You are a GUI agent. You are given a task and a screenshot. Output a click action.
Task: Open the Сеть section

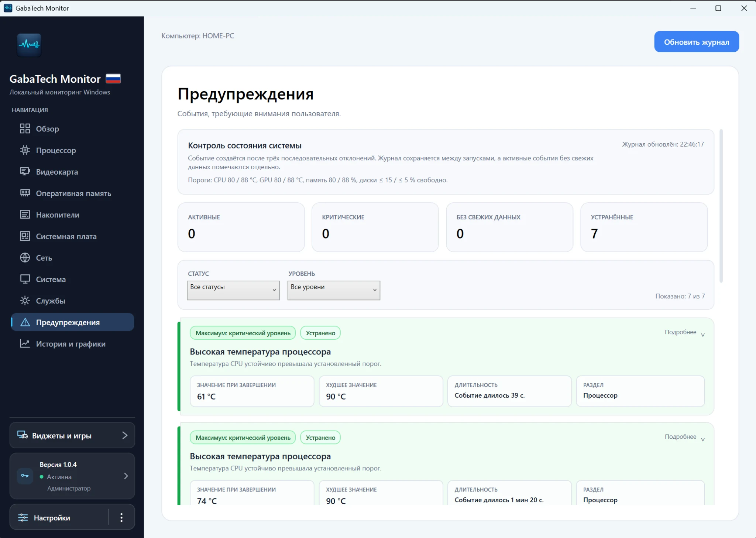(72, 257)
